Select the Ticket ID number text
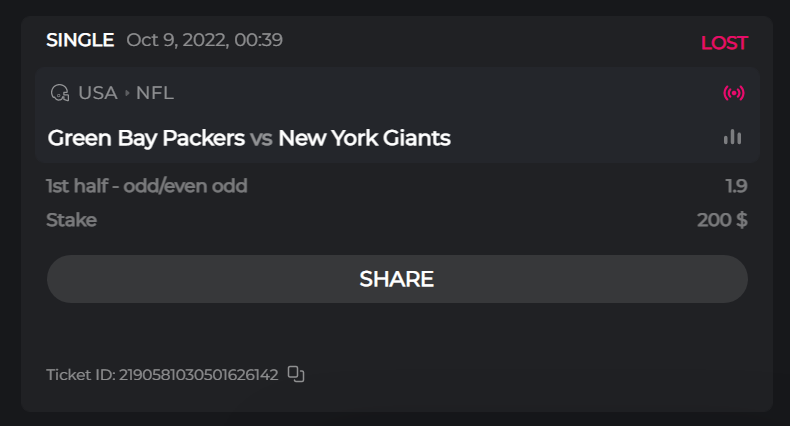Viewport: 790px width, 426px height. coord(198,375)
